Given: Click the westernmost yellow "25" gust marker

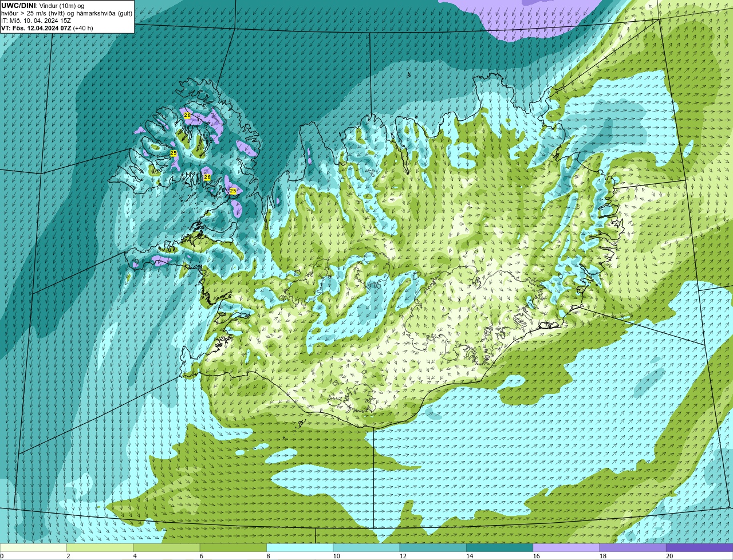Looking at the screenshot, I should pos(174,153).
